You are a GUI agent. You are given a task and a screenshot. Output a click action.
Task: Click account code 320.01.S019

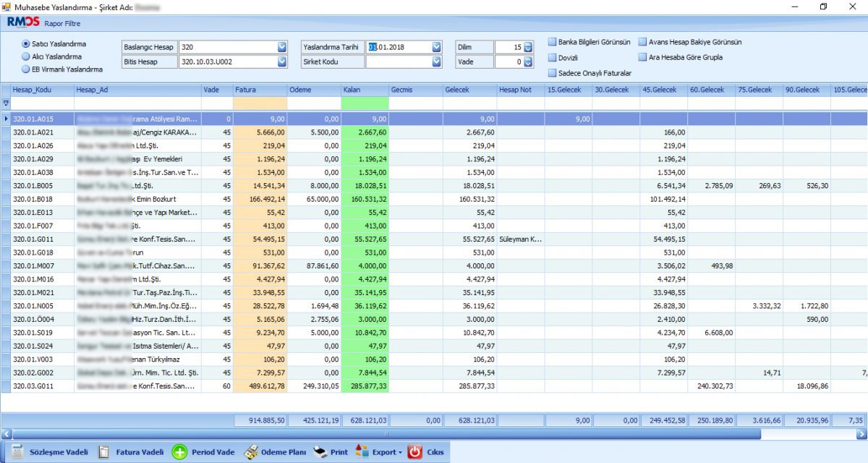[33, 333]
